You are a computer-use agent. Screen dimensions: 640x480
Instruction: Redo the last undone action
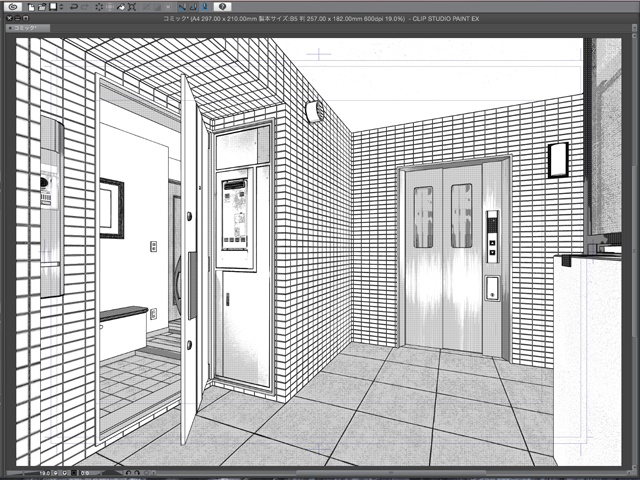(85, 7)
